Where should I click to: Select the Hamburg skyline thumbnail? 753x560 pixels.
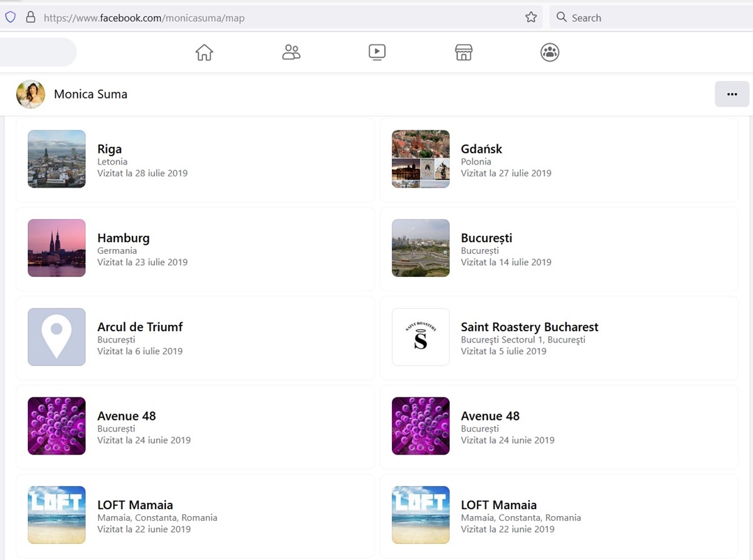click(x=56, y=248)
